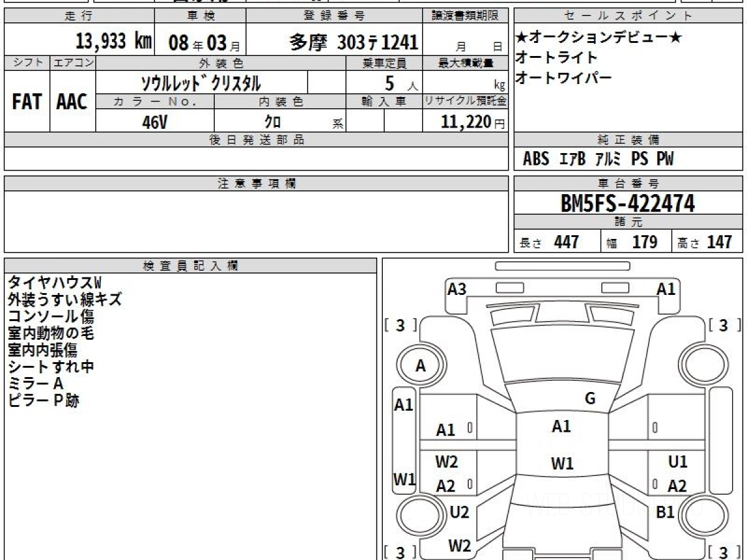Select the 後日発送部品 header

(256, 140)
